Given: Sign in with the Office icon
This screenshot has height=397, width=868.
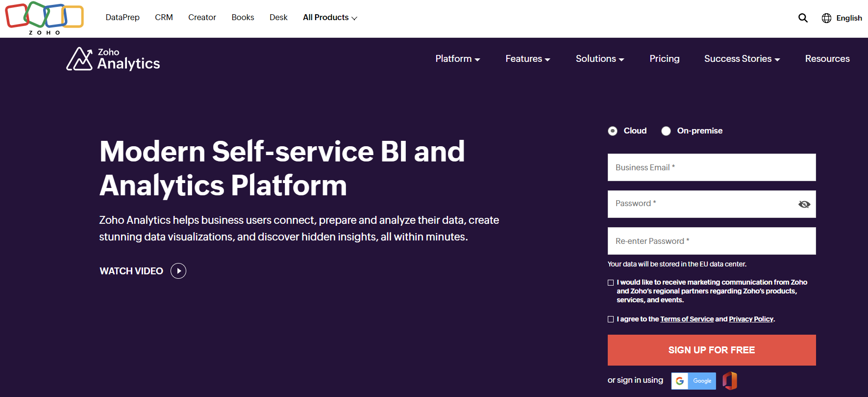Looking at the screenshot, I should pos(730,381).
